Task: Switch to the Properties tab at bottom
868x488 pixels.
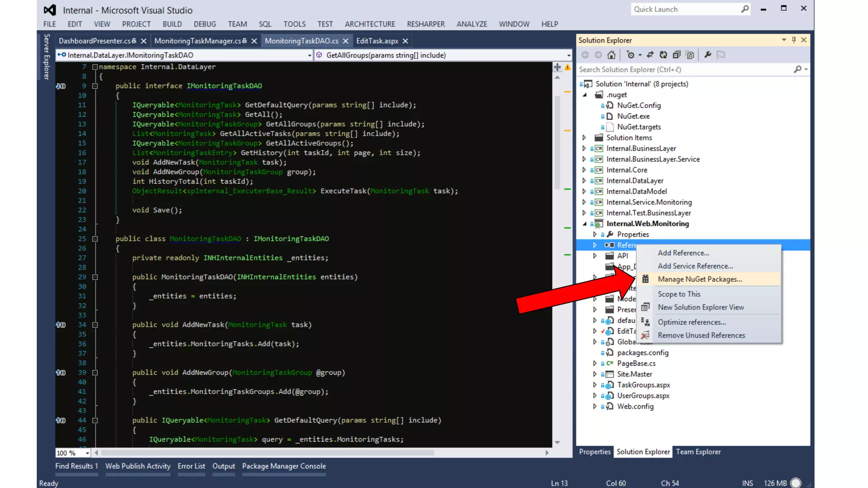Action: [x=595, y=452]
